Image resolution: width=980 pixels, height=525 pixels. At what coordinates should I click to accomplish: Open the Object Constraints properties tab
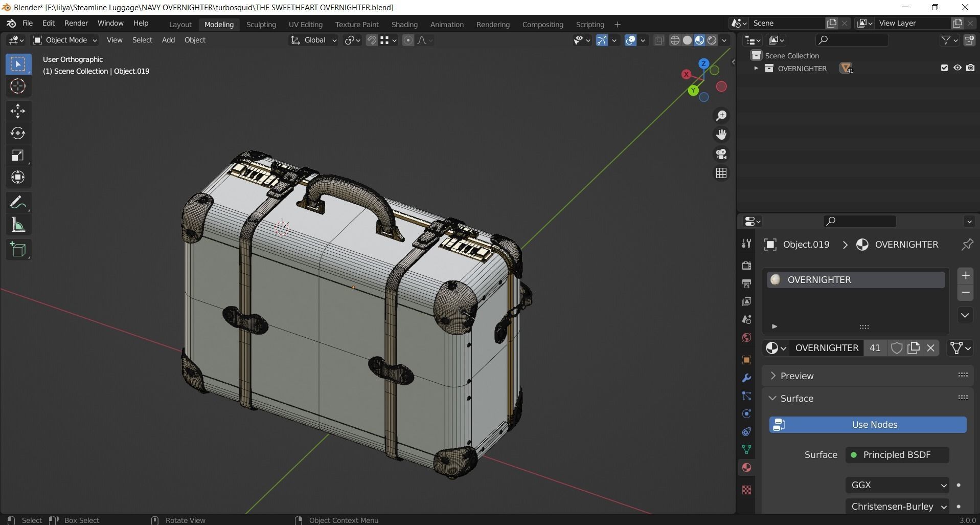pyautogui.click(x=746, y=432)
